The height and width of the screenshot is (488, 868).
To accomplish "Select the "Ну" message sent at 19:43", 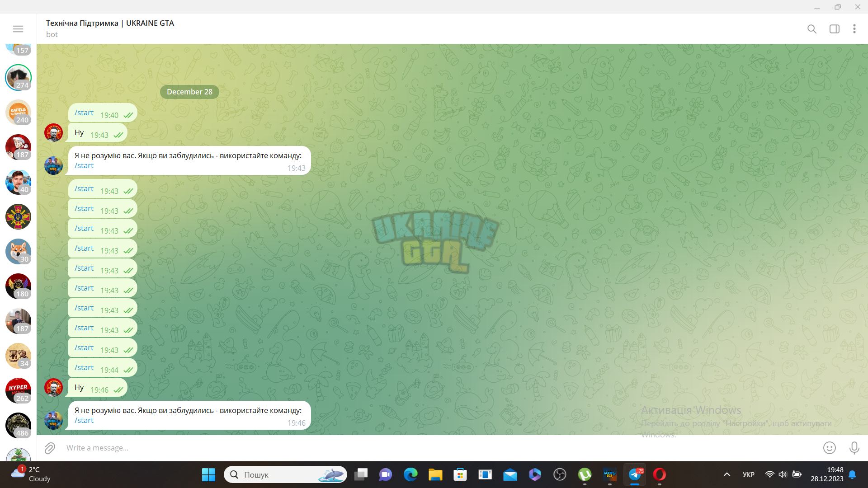I will [x=98, y=133].
